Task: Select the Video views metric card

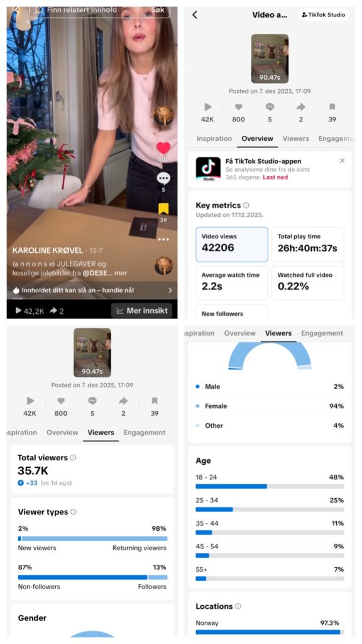Action: click(232, 245)
